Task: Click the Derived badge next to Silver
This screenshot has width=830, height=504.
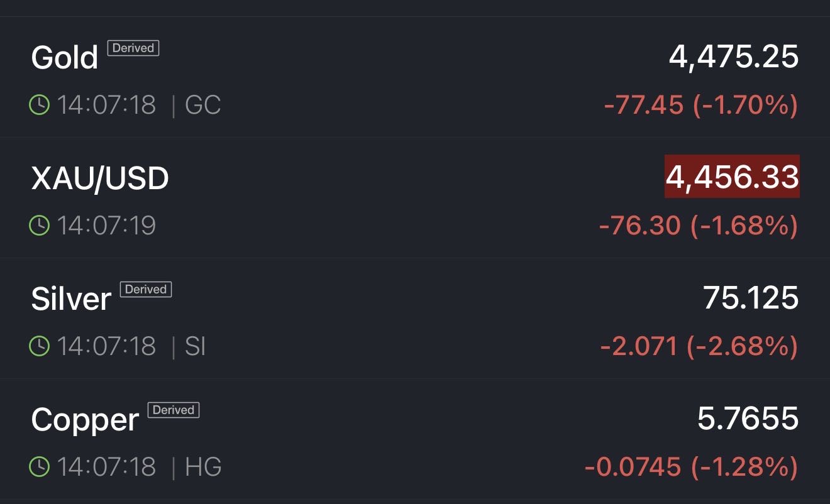Action: (146, 290)
